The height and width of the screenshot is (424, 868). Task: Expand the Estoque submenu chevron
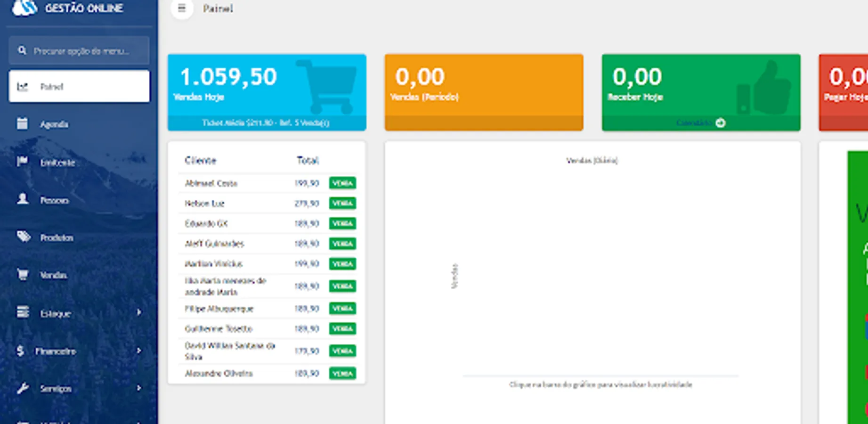point(139,312)
